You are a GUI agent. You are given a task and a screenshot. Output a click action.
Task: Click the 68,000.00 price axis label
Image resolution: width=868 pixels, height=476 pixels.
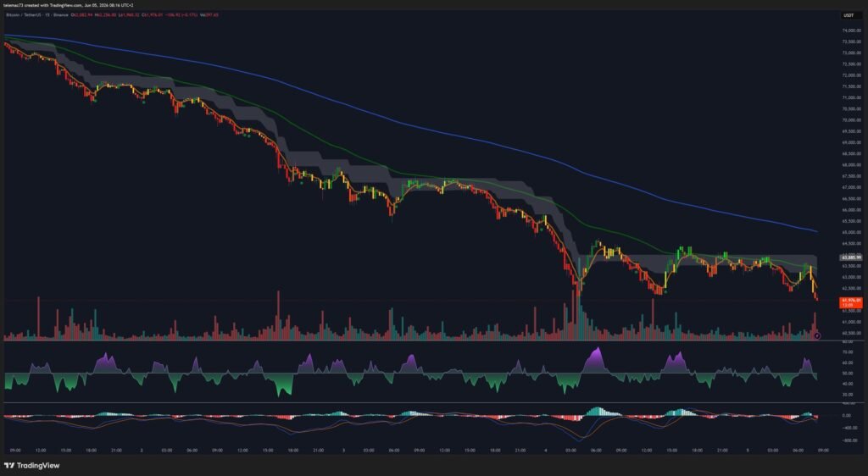851,165
